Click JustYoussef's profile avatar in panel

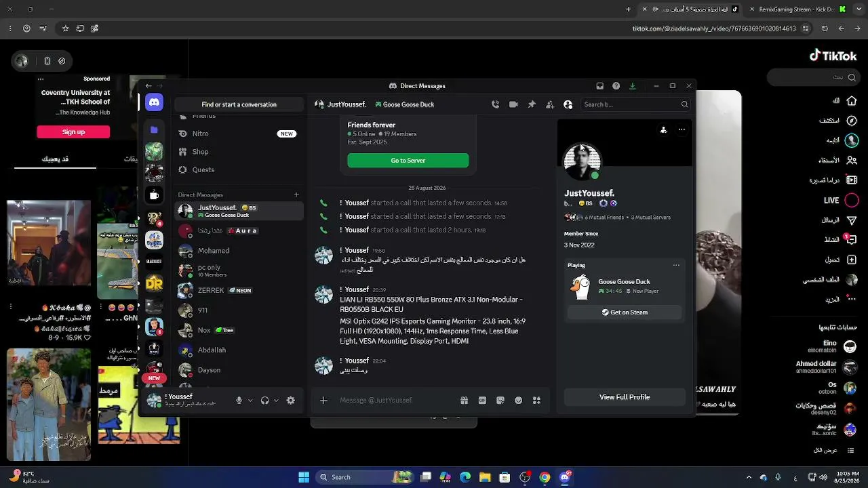(x=582, y=161)
